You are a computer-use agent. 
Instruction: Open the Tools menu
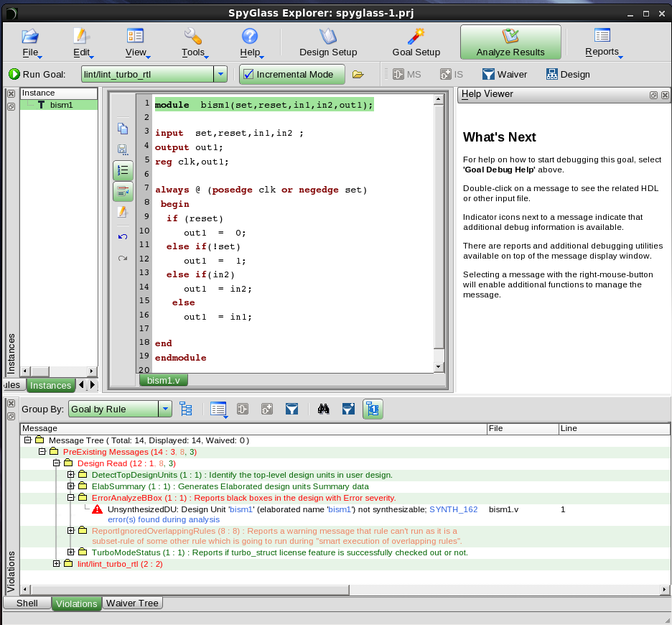point(193,43)
